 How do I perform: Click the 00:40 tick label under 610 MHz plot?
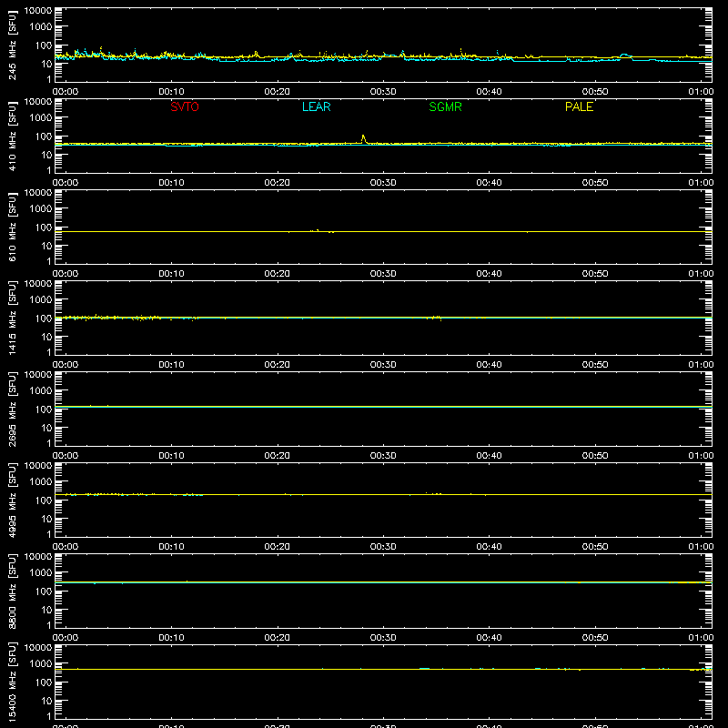point(489,274)
